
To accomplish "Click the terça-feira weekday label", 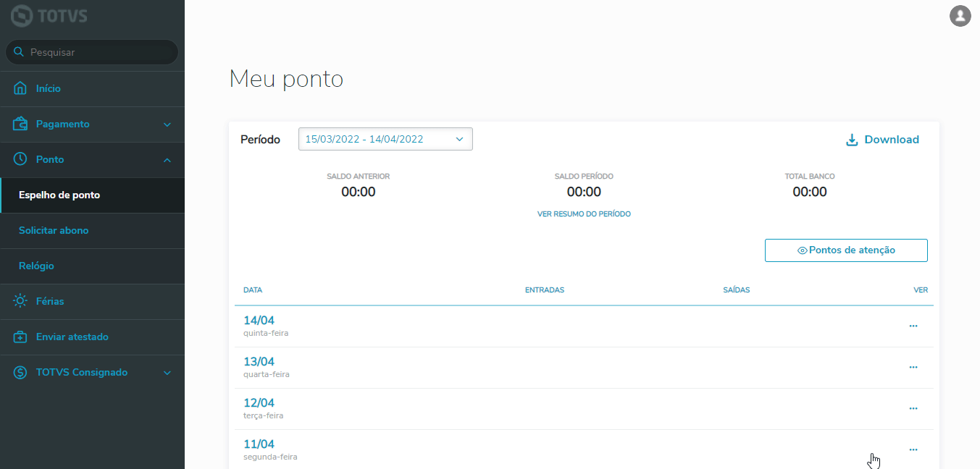I will click(264, 415).
